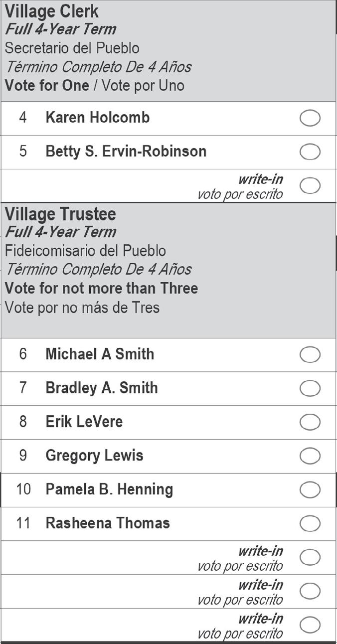Mark the oval for Rasheena Thomas
The width and height of the screenshot is (337, 644).
coord(310,523)
